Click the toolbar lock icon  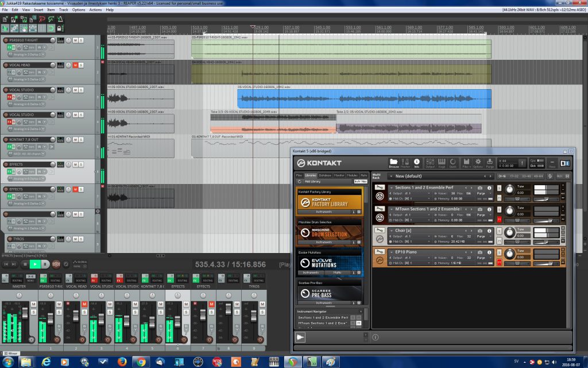tap(59, 28)
